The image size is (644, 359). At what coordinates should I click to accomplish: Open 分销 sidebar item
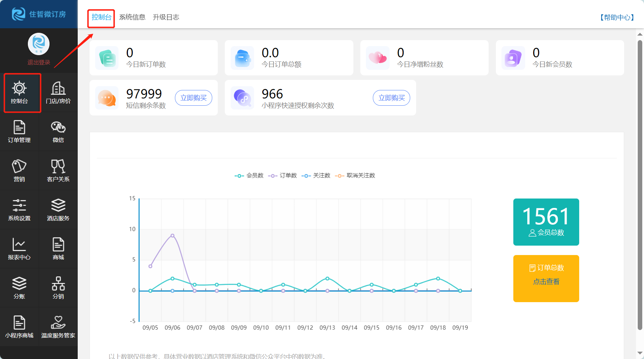(x=58, y=288)
